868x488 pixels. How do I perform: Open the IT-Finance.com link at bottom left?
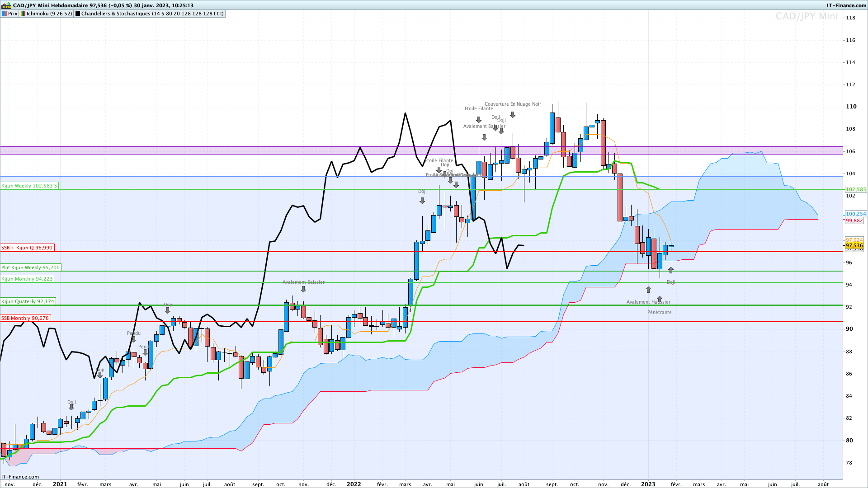20,477
